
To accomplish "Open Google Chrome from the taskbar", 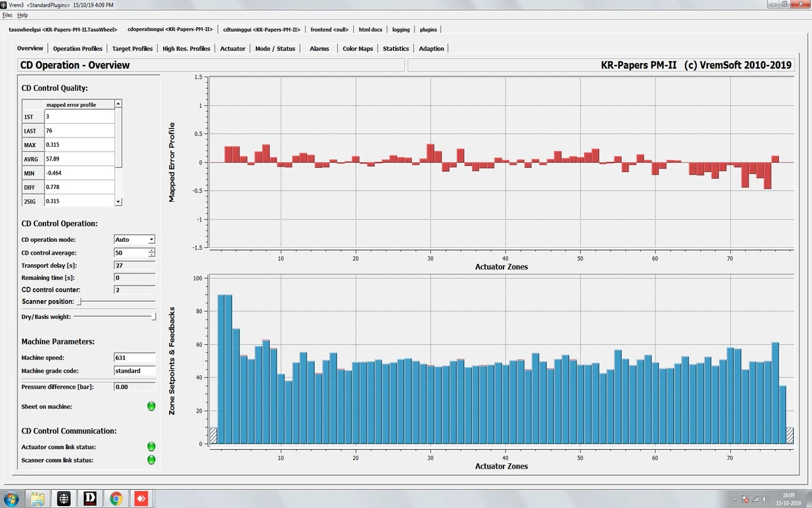I will click(116, 499).
